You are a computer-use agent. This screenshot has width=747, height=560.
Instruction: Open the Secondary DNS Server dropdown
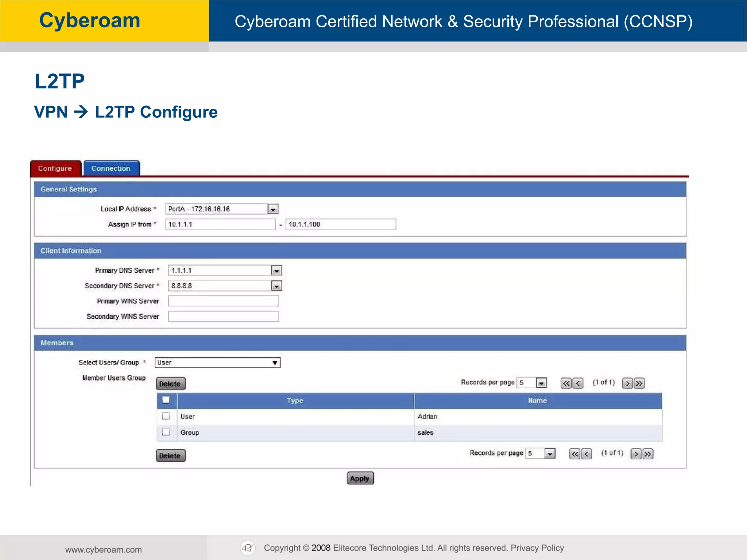coord(276,286)
